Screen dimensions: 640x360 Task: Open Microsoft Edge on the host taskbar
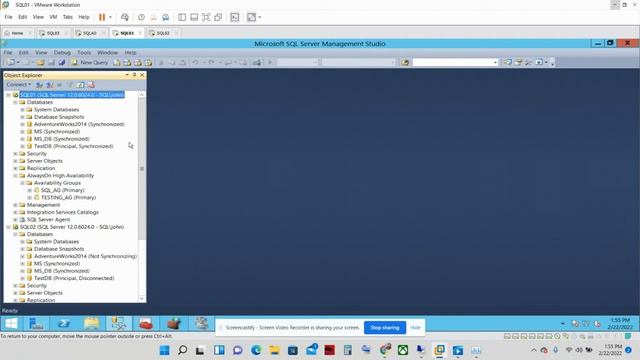256,350
